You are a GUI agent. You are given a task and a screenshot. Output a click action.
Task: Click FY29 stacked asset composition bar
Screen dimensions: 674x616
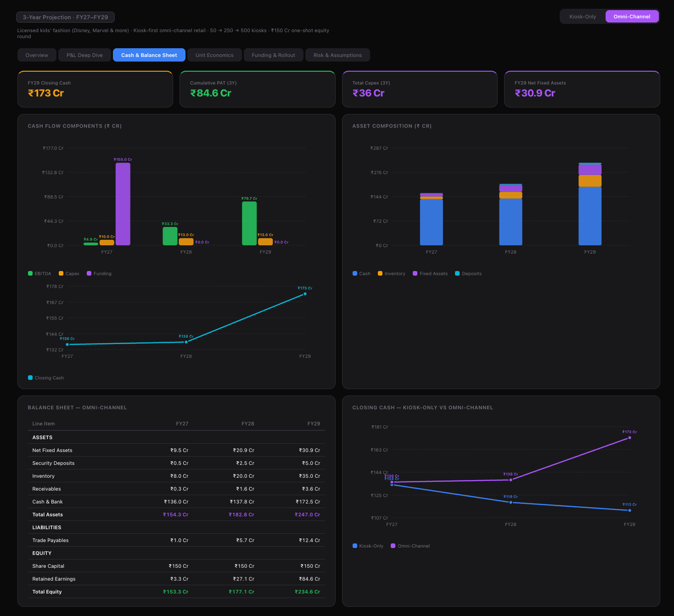590,204
